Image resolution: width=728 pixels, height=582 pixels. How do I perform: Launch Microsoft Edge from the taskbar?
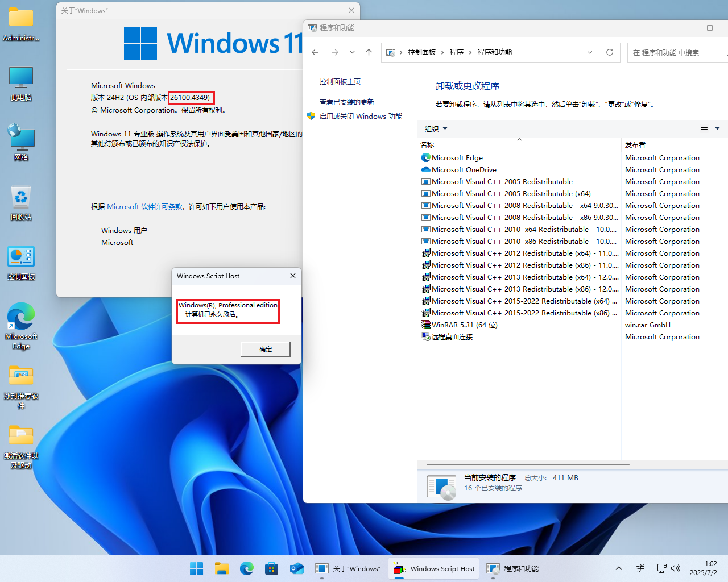pos(246,568)
